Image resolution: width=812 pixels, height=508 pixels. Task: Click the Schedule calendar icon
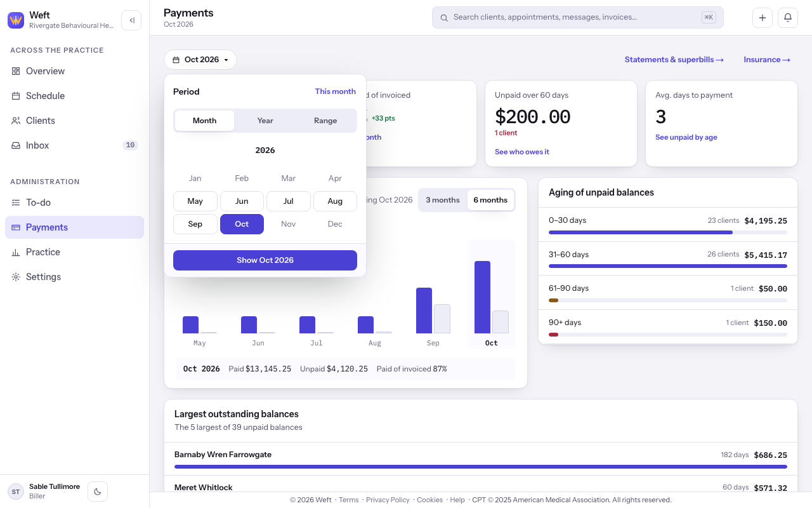click(16, 96)
